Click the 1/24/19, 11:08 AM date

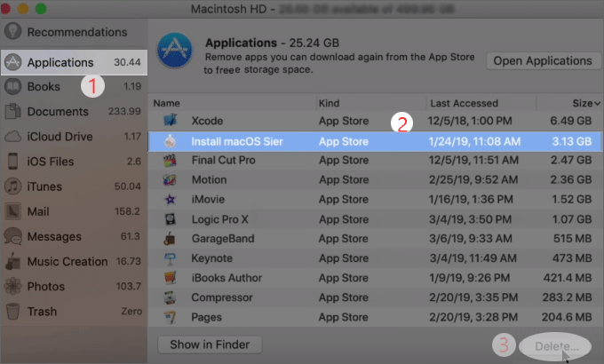pos(474,141)
